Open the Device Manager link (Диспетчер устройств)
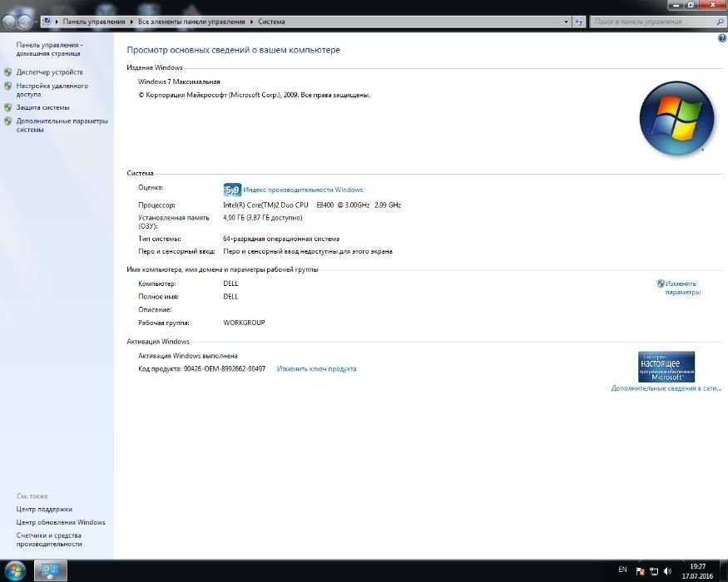 tap(50, 72)
